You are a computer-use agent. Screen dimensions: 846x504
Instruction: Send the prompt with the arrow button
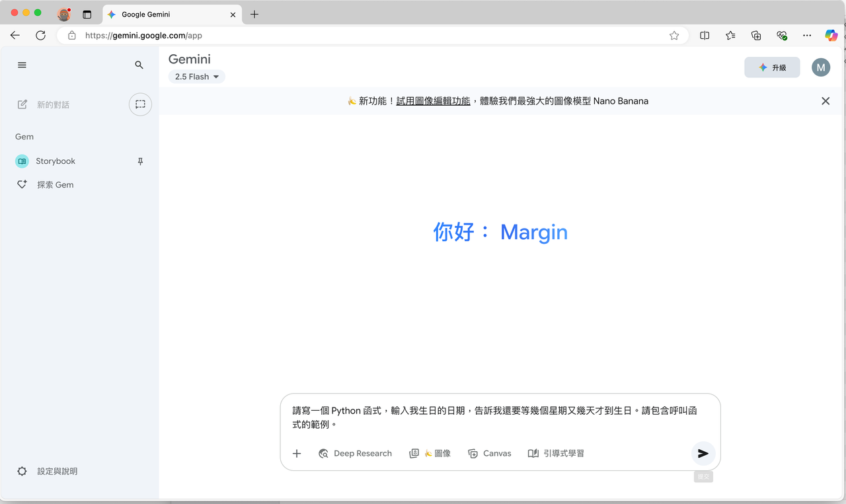click(x=703, y=453)
